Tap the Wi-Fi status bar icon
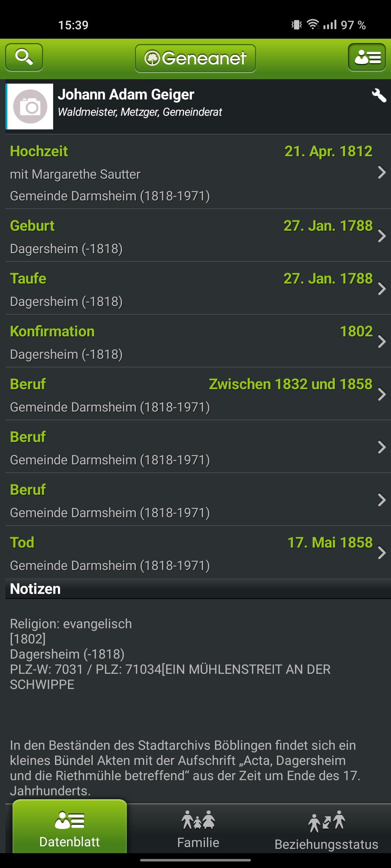Viewport: 391px width, 868px height. (312, 25)
